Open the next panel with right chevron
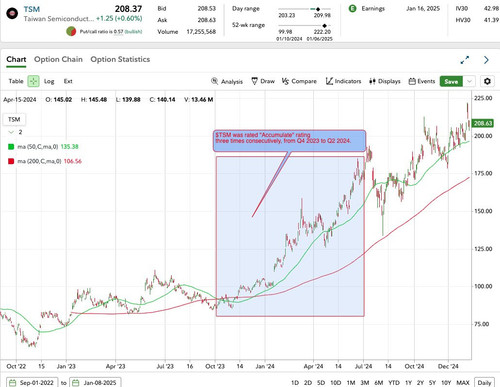 (x=486, y=60)
